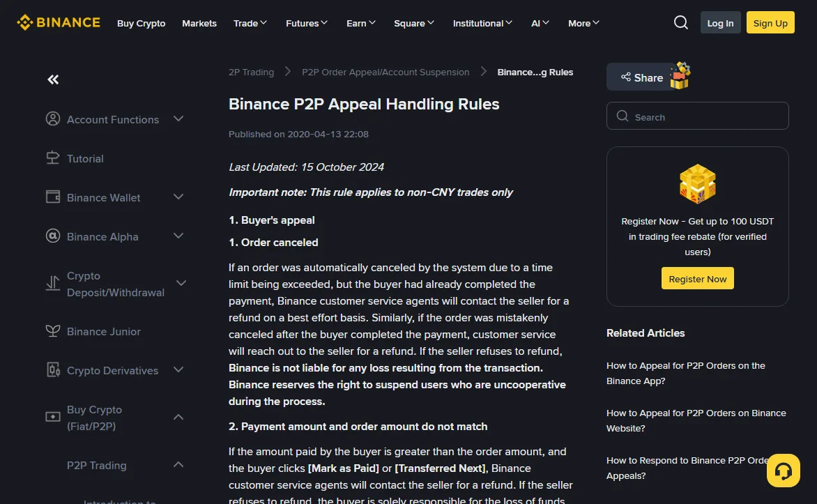Expand Account Functions section
817x504 pixels.
coord(178,119)
